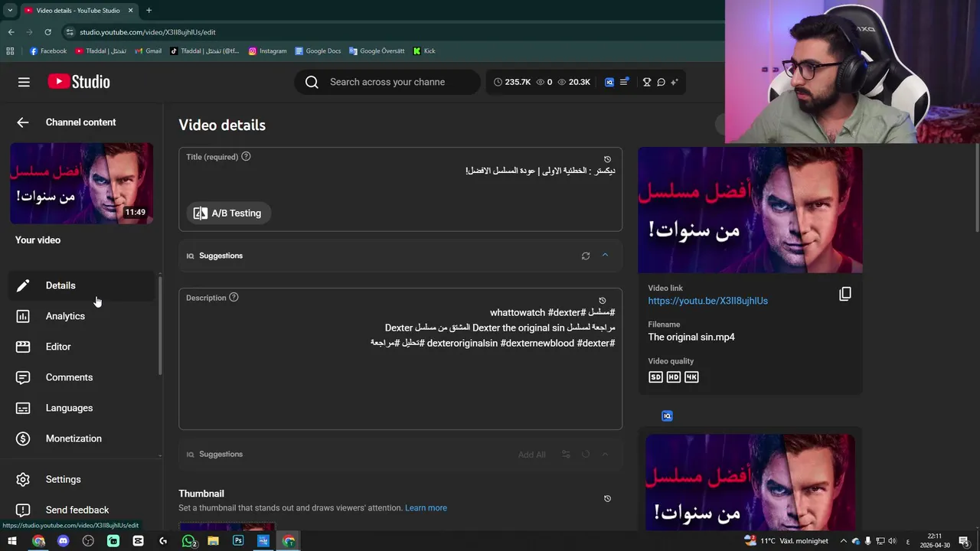Click the Comments speech icon
The height and width of the screenshot is (551, 980).
click(x=23, y=377)
